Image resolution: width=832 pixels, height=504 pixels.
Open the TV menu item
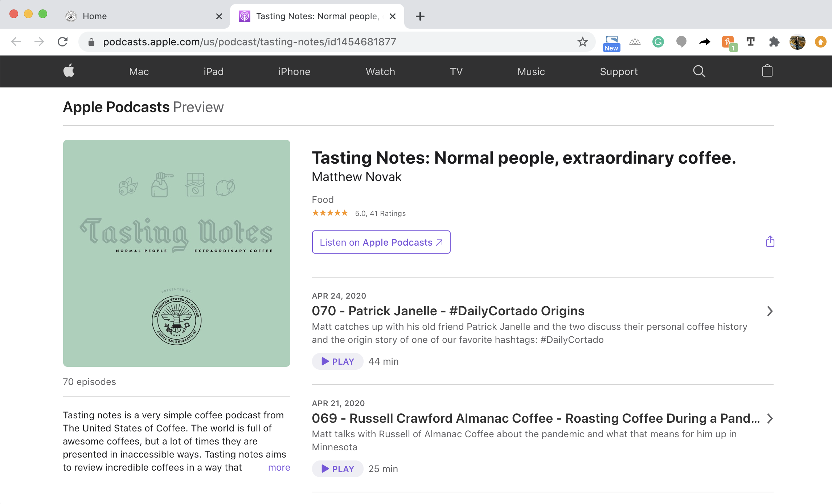[456, 71]
